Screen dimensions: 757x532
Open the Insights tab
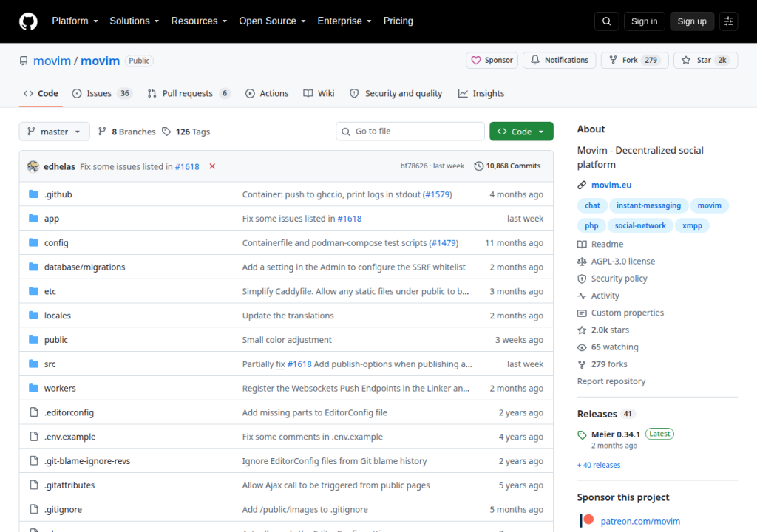(x=481, y=93)
